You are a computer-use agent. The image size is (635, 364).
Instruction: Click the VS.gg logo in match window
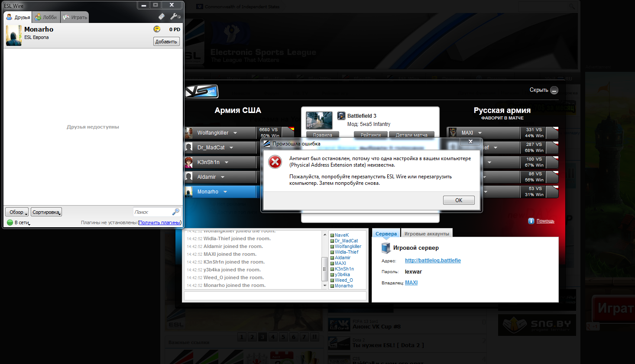click(x=201, y=91)
